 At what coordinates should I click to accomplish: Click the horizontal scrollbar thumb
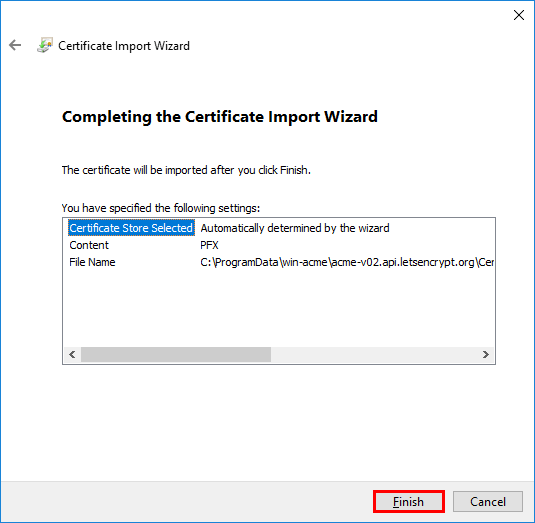176,354
